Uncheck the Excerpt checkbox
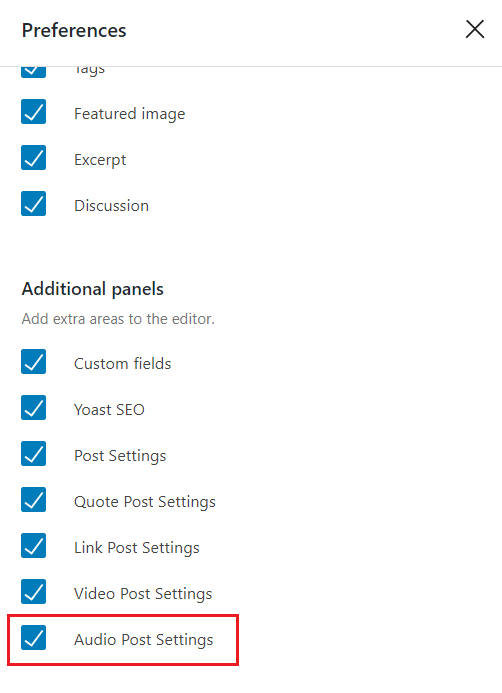The height and width of the screenshot is (693, 502). click(34, 158)
